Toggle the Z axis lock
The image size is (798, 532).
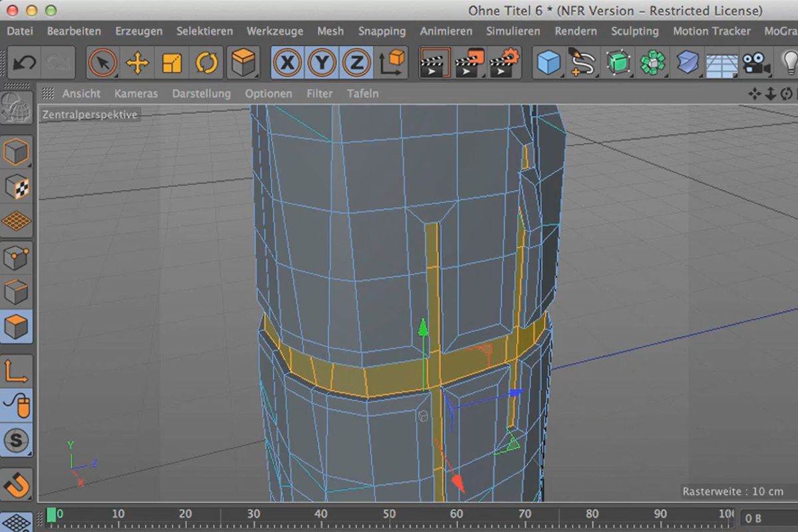[x=356, y=63]
